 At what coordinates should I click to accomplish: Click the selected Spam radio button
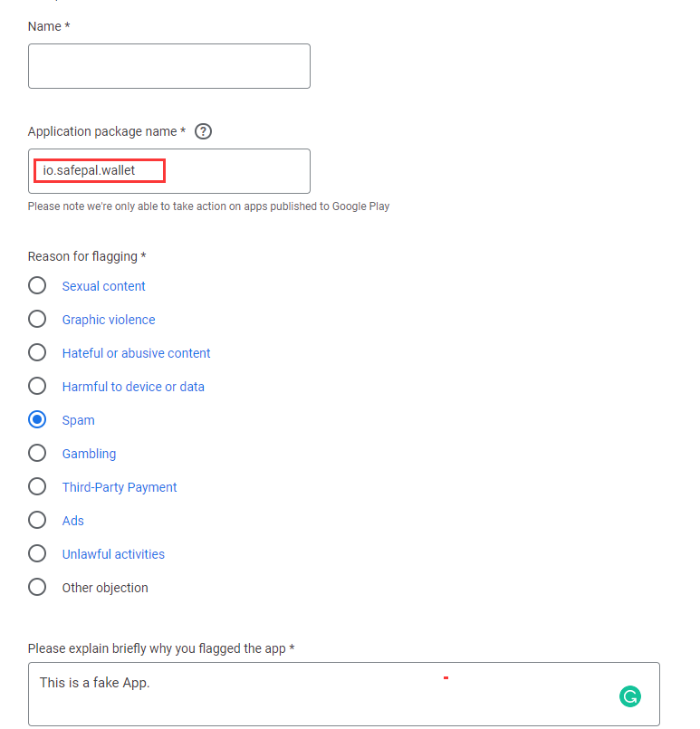[37, 420]
